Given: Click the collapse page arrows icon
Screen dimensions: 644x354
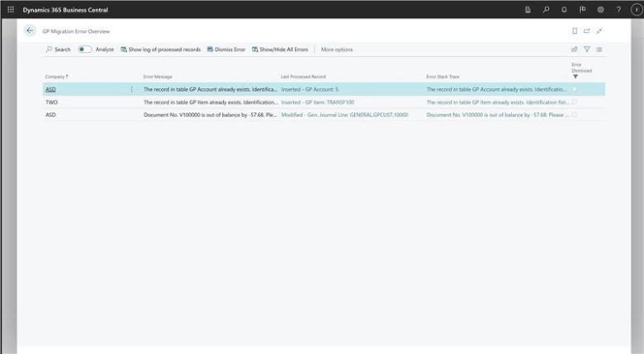Looking at the screenshot, I should click(x=599, y=31).
